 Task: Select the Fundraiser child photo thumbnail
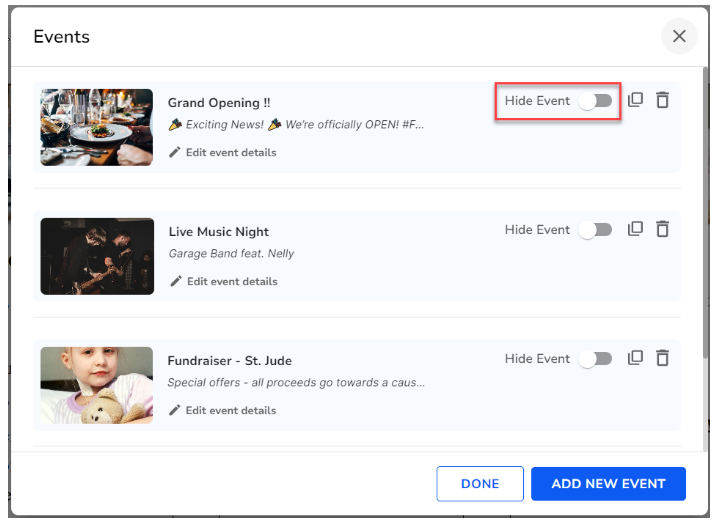97,385
